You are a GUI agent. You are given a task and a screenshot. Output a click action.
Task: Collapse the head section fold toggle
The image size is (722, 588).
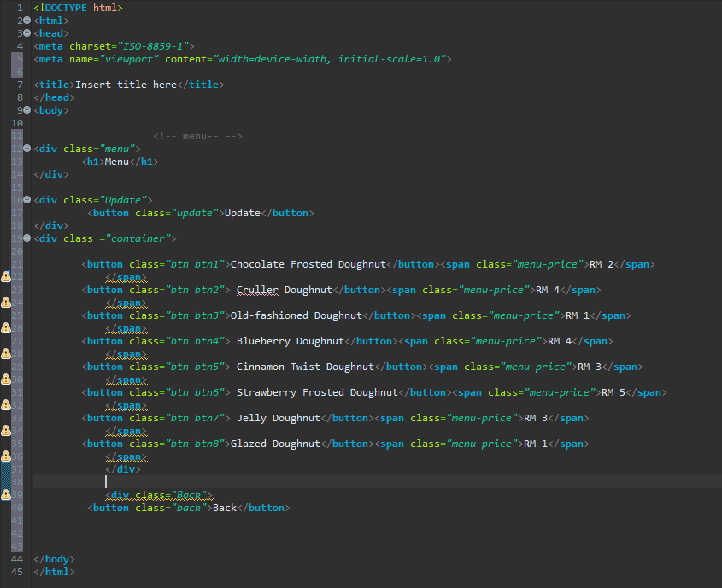(x=27, y=33)
